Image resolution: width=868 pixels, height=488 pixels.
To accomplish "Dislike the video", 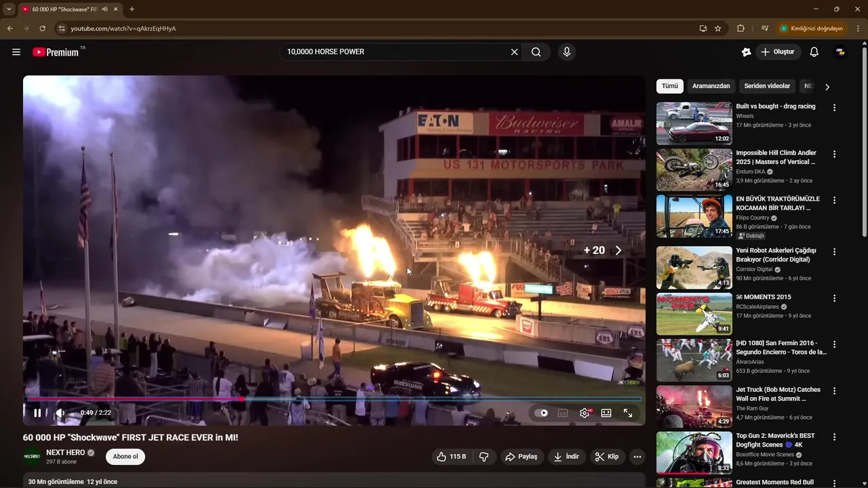I will pos(484,457).
